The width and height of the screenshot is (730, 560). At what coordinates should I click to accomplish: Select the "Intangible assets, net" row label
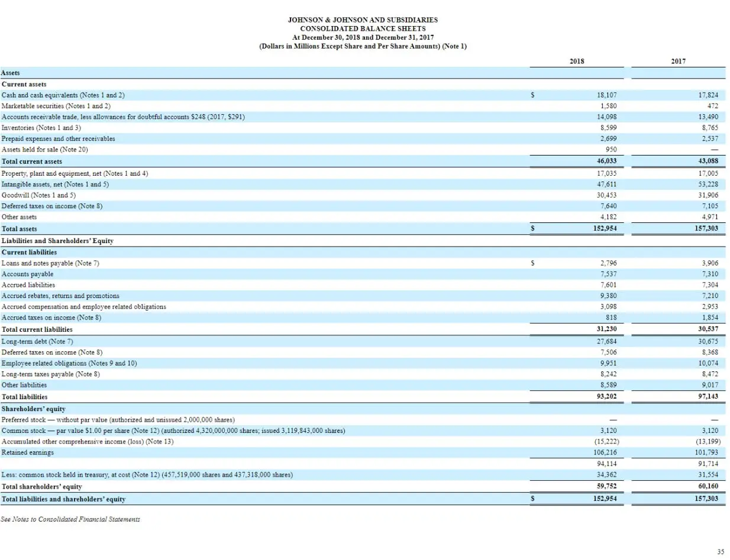coord(56,184)
